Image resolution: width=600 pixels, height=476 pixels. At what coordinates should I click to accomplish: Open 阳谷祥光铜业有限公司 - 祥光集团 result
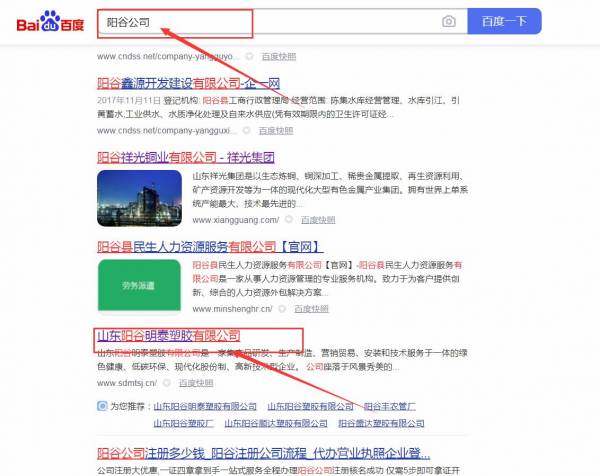(185, 158)
